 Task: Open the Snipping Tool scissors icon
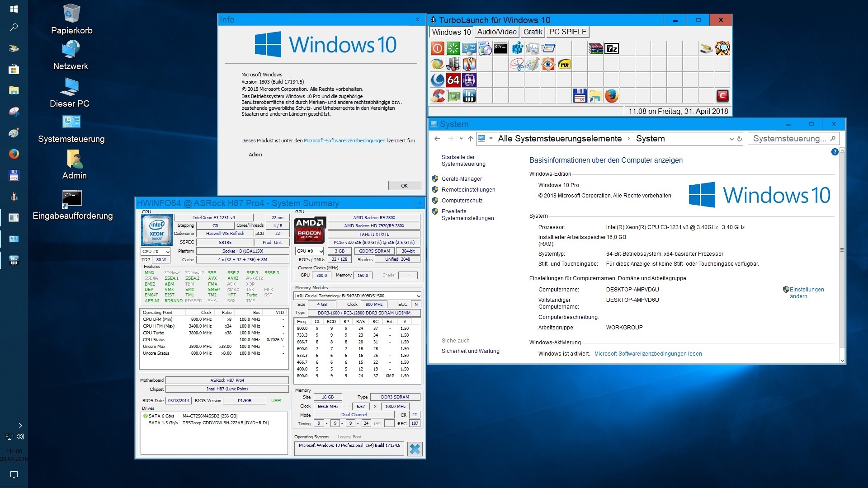pyautogui.click(x=517, y=64)
